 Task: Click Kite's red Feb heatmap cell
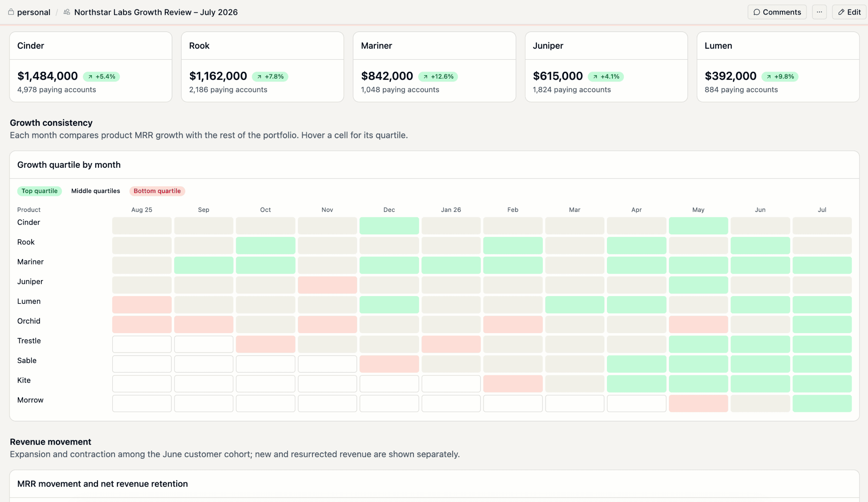[x=513, y=384]
